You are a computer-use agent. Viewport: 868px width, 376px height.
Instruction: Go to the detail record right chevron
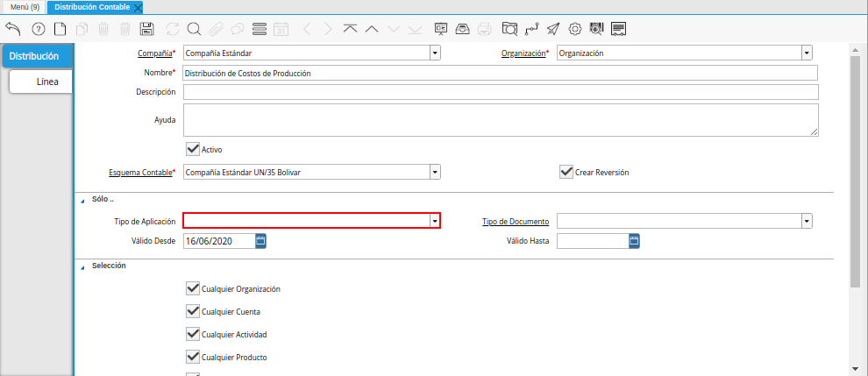point(328,29)
